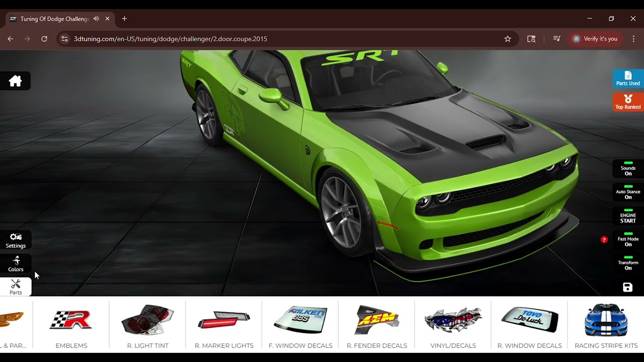Go forward in browser history

tap(27, 39)
